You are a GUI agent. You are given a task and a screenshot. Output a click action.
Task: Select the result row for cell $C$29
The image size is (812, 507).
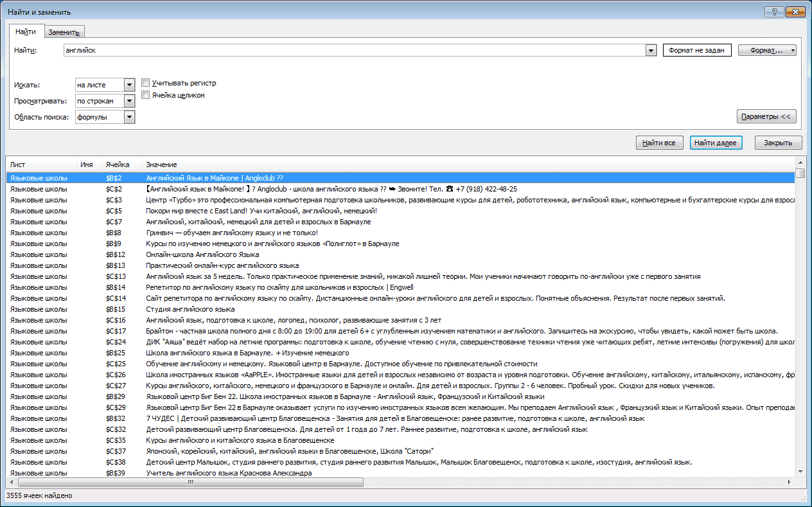click(400, 407)
